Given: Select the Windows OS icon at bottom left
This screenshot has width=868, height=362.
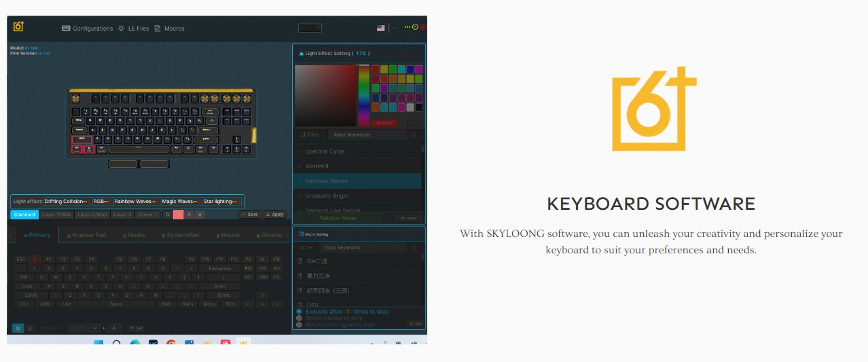Looking at the screenshot, I should point(18,328).
